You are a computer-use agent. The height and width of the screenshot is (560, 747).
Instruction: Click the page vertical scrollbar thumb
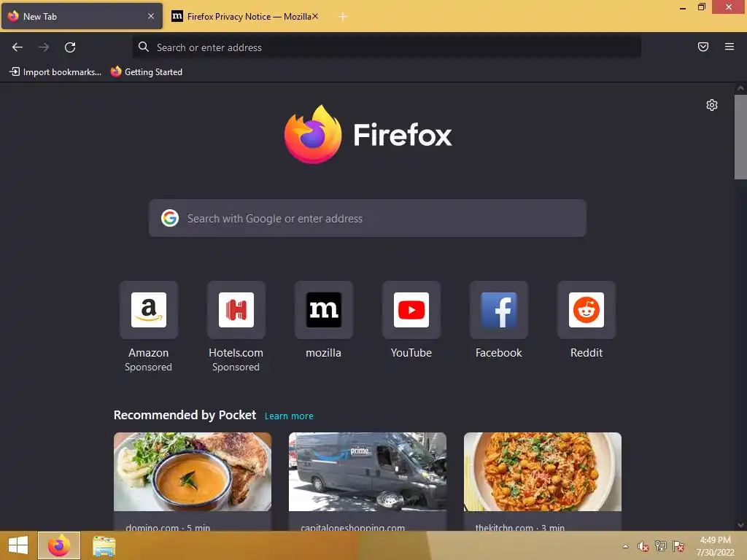pyautogui.click(x=740, y=137)
